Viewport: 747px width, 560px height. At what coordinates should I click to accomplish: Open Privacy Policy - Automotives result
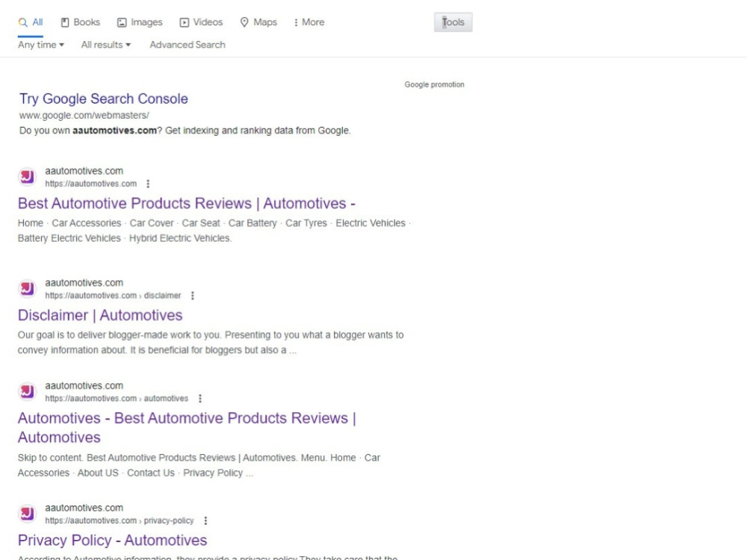click(113, 541)
